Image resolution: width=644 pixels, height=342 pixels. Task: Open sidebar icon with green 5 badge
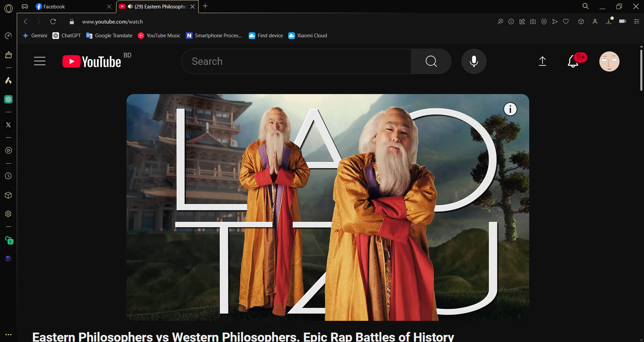[9, 240]
